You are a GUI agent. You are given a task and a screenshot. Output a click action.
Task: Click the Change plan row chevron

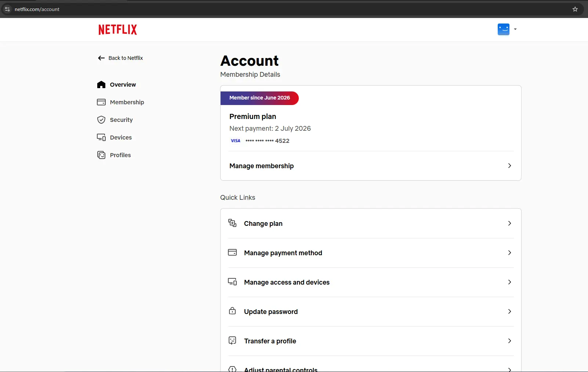(509, 223)
